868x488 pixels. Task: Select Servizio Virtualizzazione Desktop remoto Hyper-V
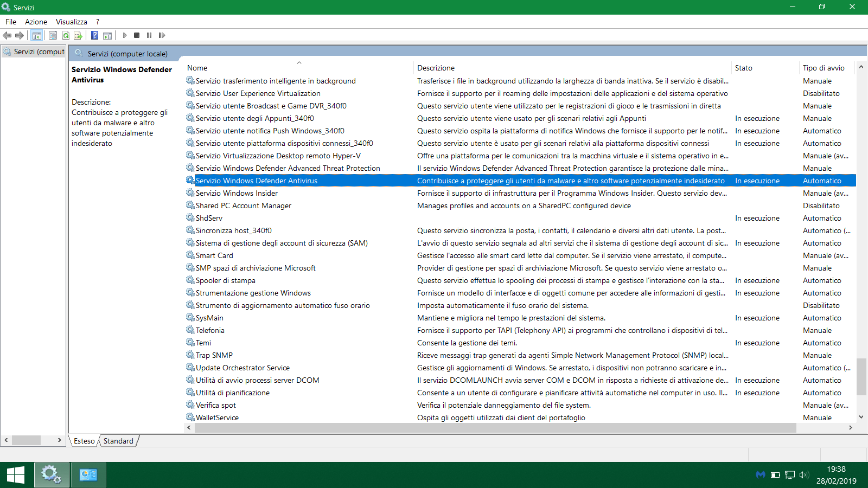pyautogui.click(x=520, y=156)
